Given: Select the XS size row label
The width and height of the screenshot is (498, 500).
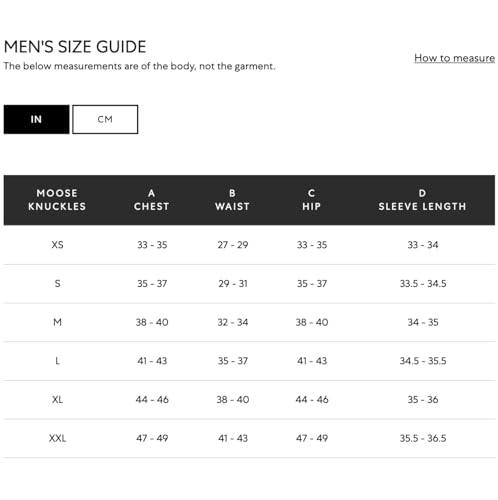Looking at the screenshot, I should pos(57,245).
